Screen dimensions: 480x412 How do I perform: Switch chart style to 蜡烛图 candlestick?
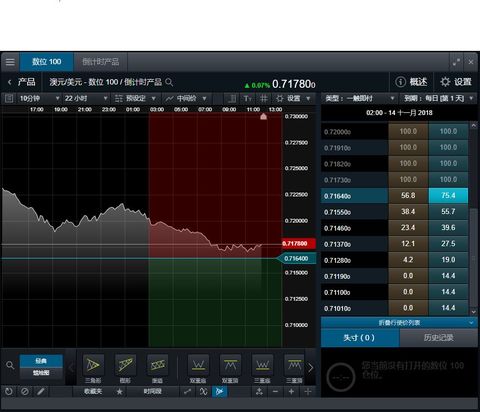tap(41, 373)
